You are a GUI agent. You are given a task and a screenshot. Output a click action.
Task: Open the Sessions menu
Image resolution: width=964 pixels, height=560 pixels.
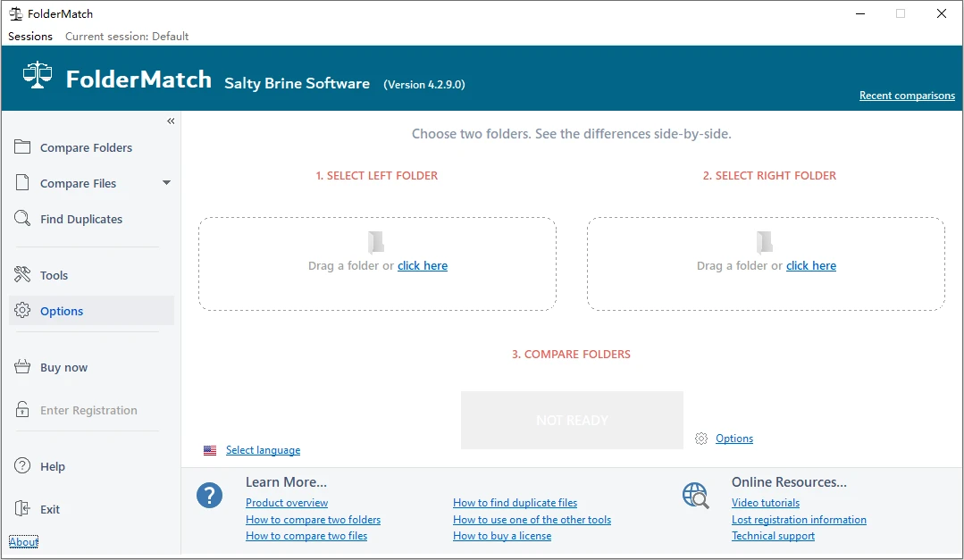(x=30, y=37)
